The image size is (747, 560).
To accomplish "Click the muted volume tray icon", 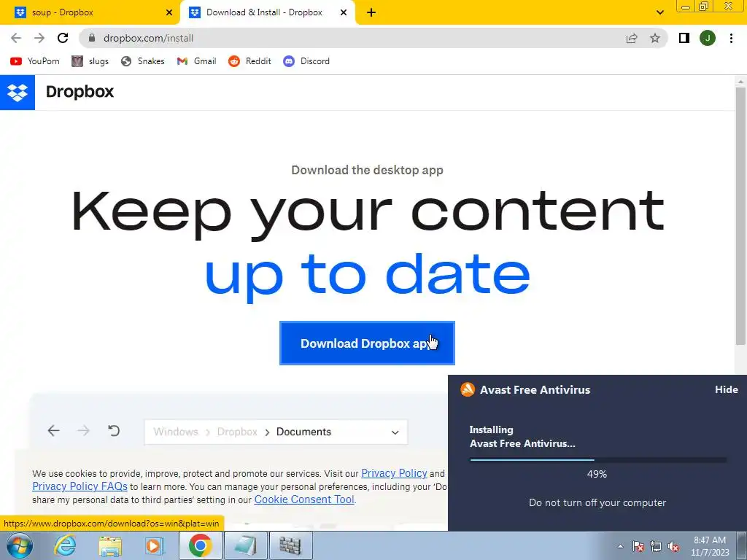I will pyautogui.click(x=673, y=547).
